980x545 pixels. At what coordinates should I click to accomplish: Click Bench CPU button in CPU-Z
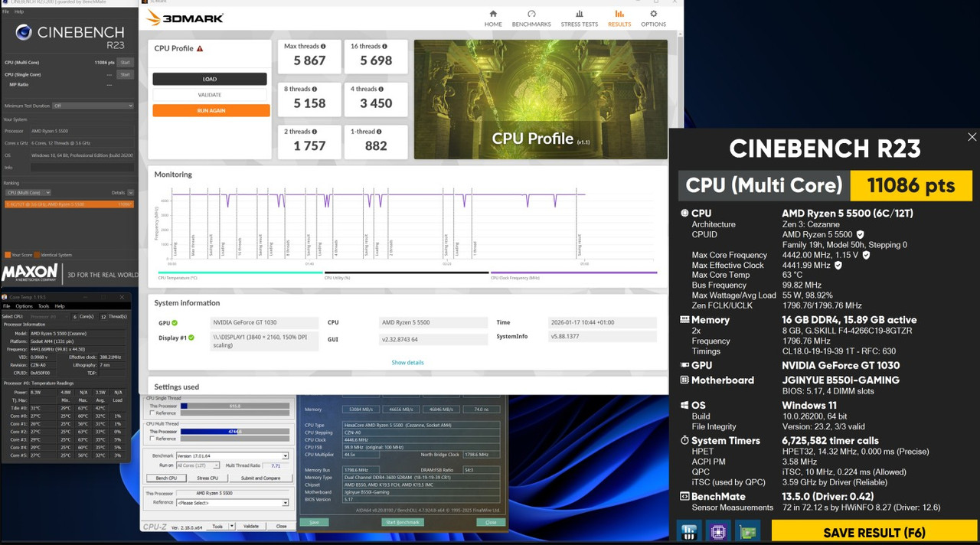[x=166, y=478]
